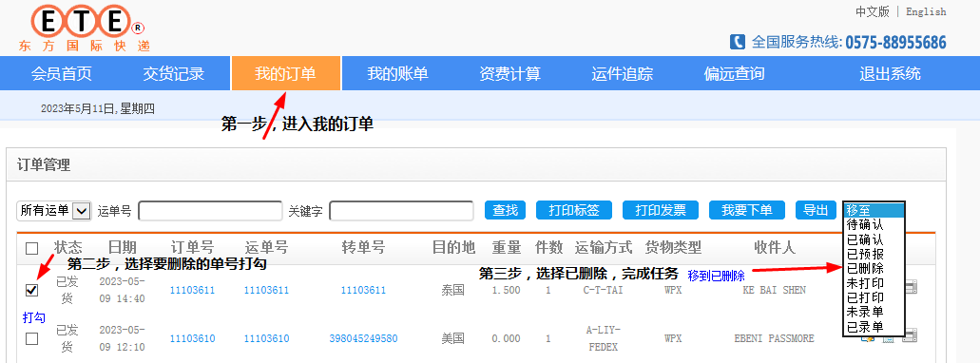
Task: Choose 未打印 from the move-to list
Action: 874,283
